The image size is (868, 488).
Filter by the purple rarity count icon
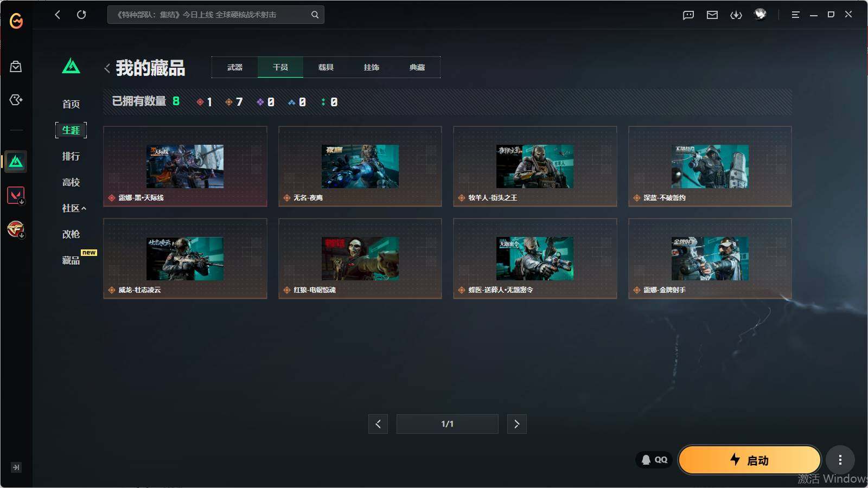click(x=260, y=102)
